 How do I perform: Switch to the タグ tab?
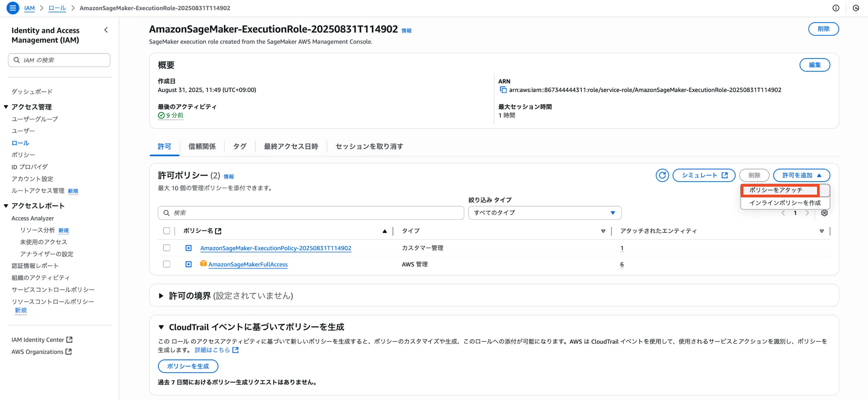pyautogui.click(x=240, y=146)
